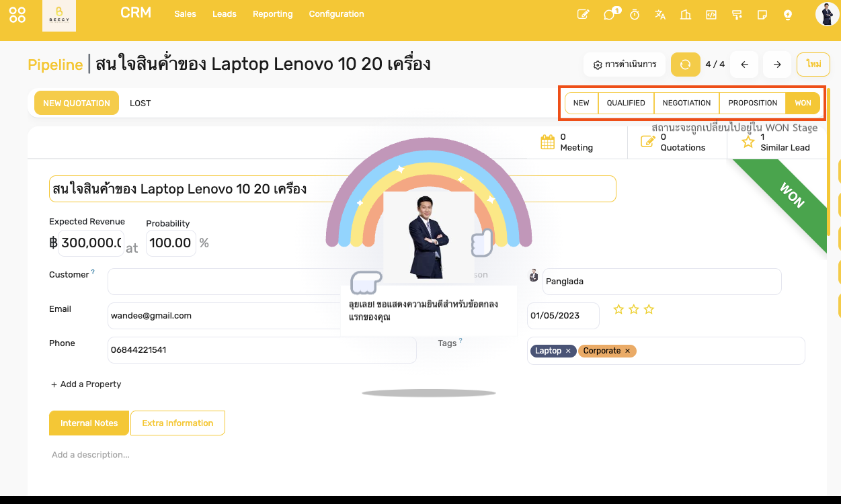Select the NEGOTIATION stage

pyautogui.click(x=686, y=103)
